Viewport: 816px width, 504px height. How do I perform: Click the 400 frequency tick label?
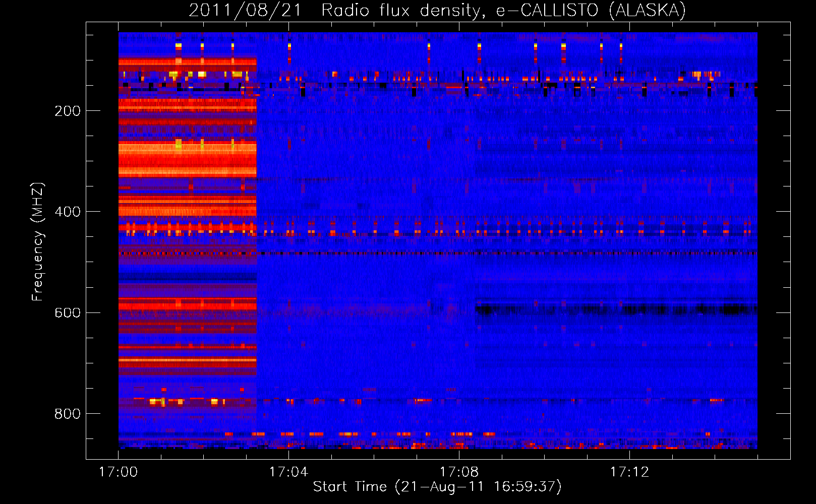coord(68,212)
